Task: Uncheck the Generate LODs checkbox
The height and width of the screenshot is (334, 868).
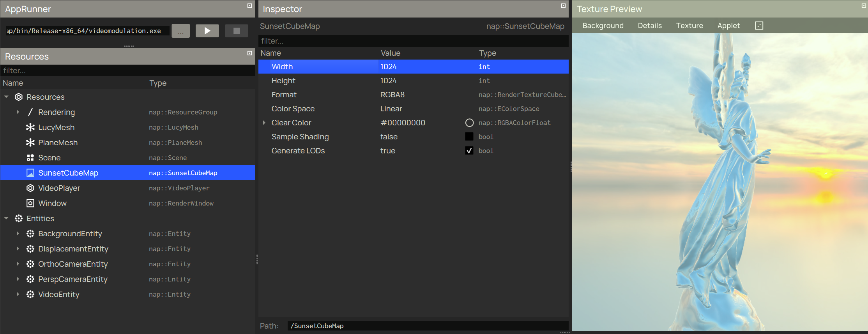Action: [469, 151]
